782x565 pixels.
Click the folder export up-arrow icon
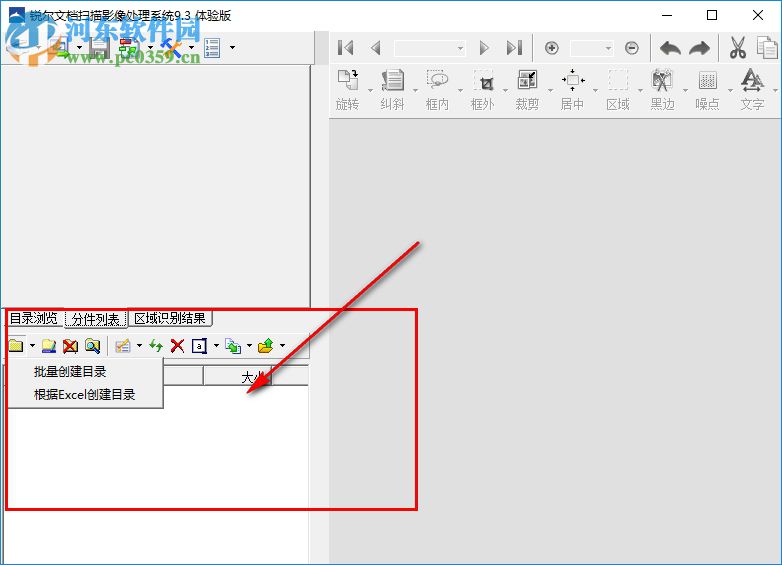[x=266, y=346]
